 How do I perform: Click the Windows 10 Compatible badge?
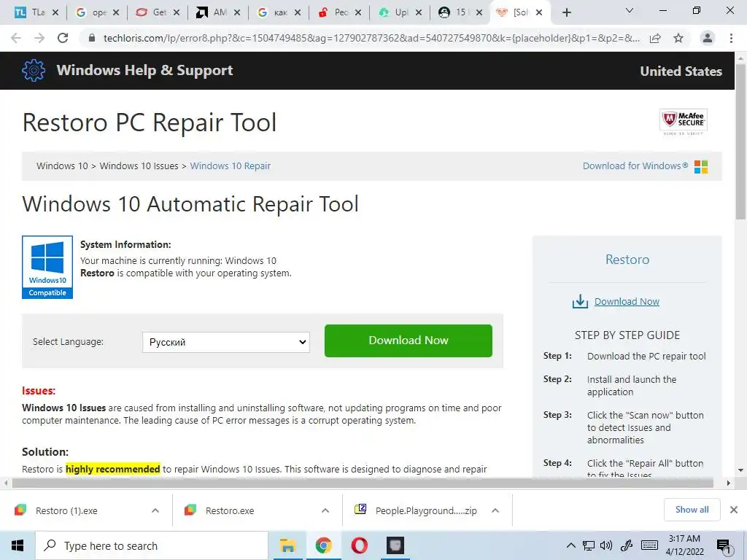click(47, 267)
